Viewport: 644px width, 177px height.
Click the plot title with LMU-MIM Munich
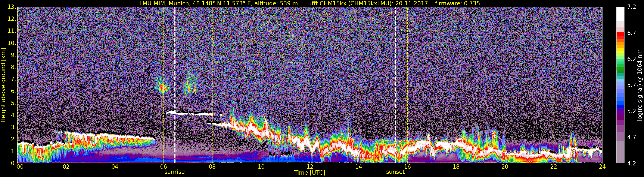[309, 3]
